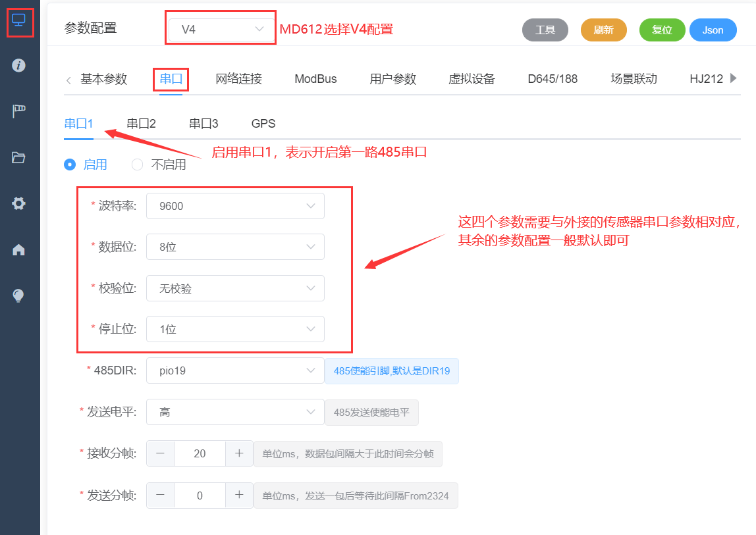756x535 pixels.
Task: Expand the 校验位 parity dropdown
Action: pos(235,288)
